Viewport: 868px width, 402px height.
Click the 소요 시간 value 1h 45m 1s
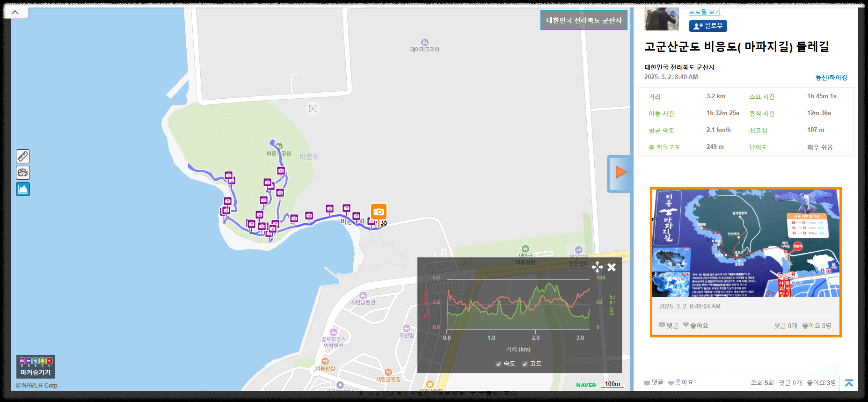[822, 96]
